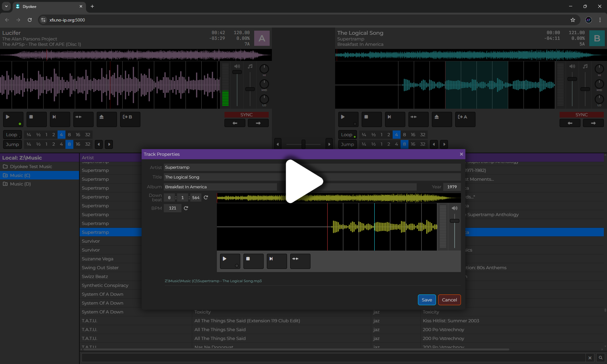The image size is (607, 364).
Task: Click the Year field showing 1979
Action: 452,187
